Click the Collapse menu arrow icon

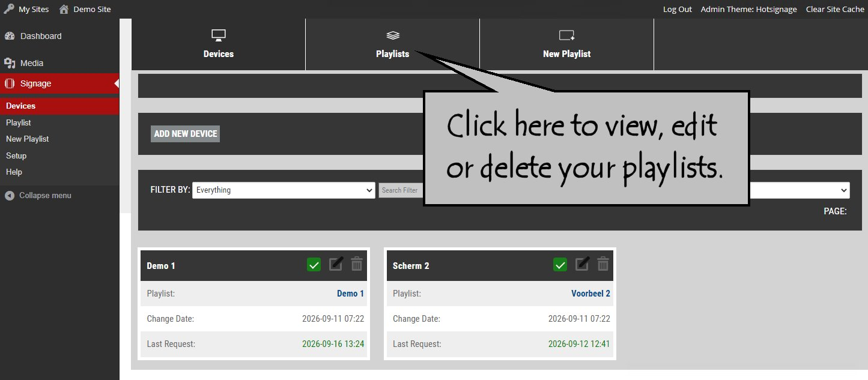9,196
